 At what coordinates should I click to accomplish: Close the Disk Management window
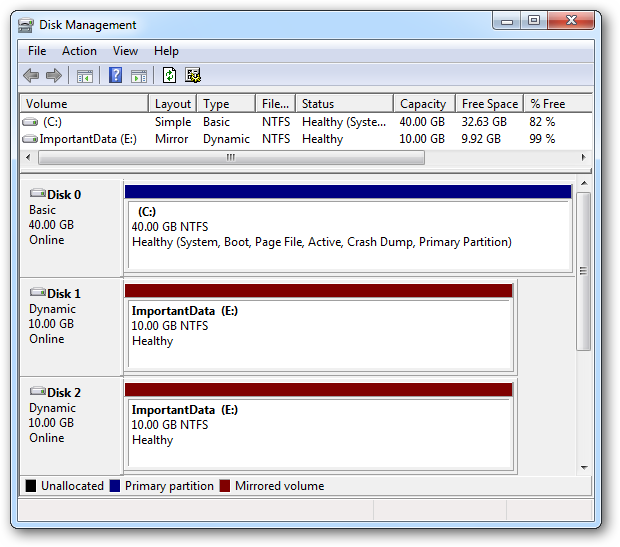click(x=571, y=21)
